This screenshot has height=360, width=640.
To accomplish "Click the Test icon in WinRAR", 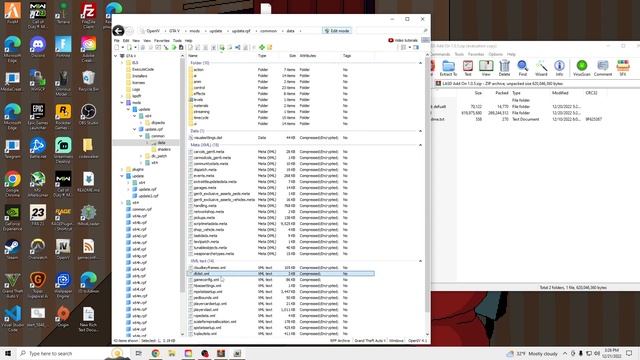I will 468,68.
